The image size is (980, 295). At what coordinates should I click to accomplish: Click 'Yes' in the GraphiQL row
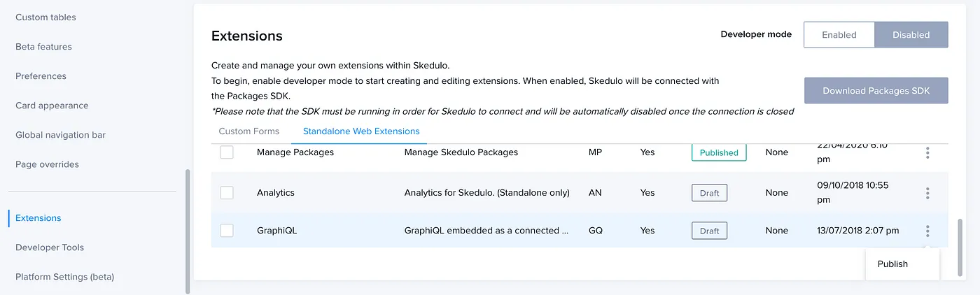point(647,231)
